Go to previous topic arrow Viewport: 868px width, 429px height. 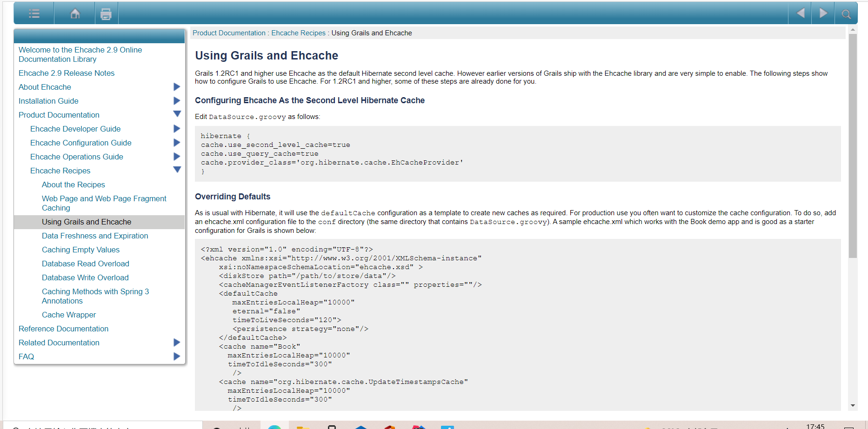tap(800, 13)
